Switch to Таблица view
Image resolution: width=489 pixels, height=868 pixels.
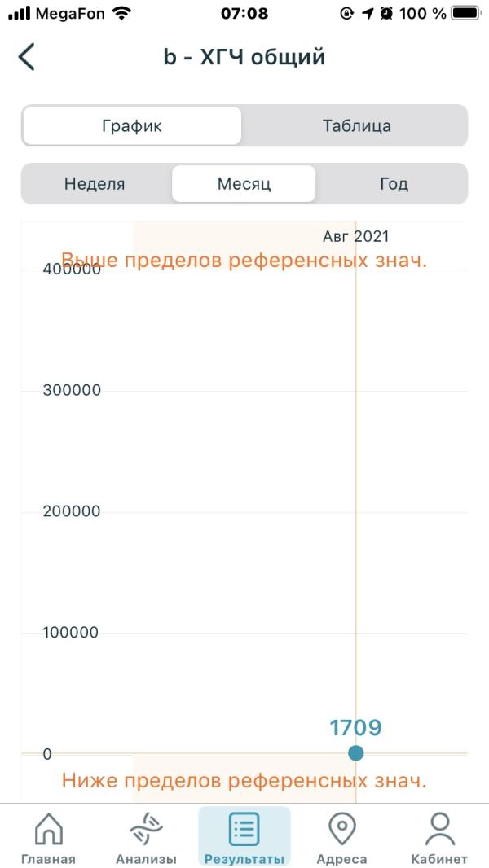tap(356, 126)
